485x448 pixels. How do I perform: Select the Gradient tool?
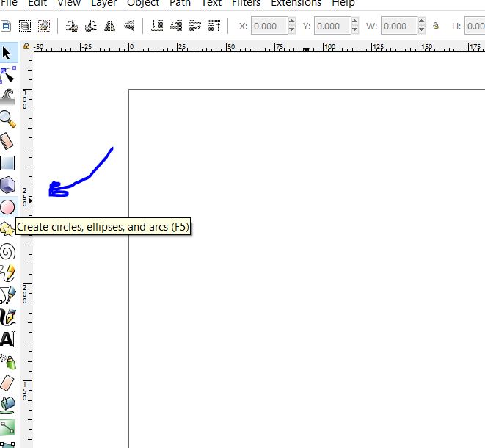click(x=7, y=427)
